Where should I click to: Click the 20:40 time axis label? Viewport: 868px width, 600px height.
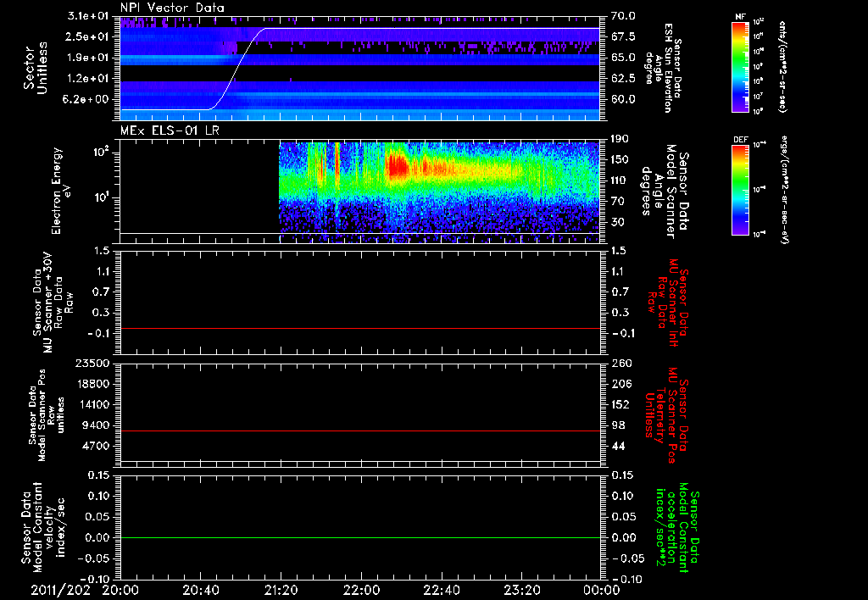(200, 590)
